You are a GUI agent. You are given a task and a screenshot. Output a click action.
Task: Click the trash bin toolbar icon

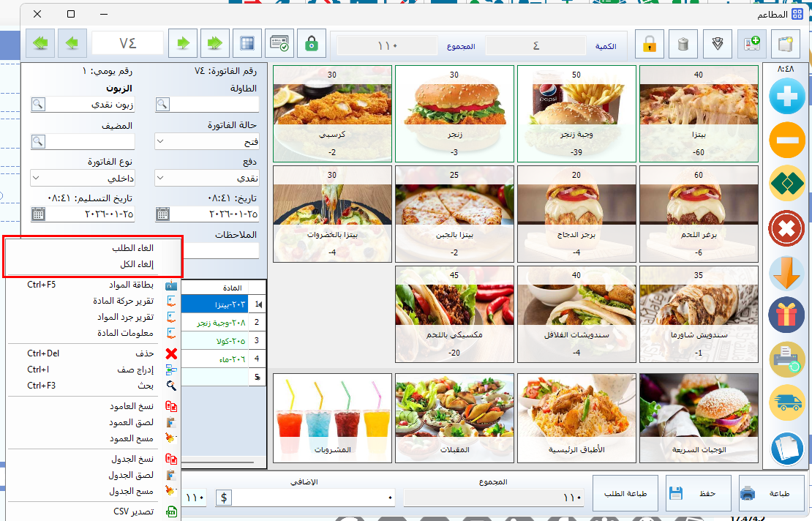(683, 44)
